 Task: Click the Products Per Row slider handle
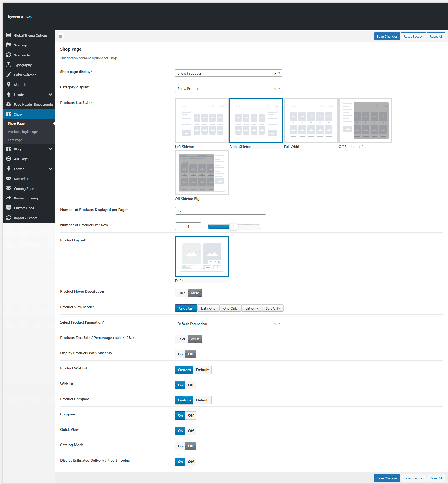[234, 227]
